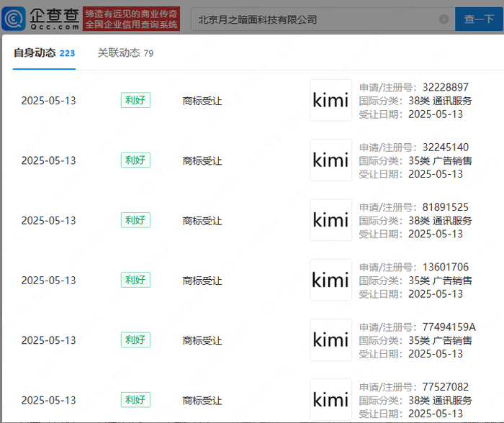This screenshot has width=504, height=423.
Task: Click the 223 count on 自身动态
Action: (67, 53)
